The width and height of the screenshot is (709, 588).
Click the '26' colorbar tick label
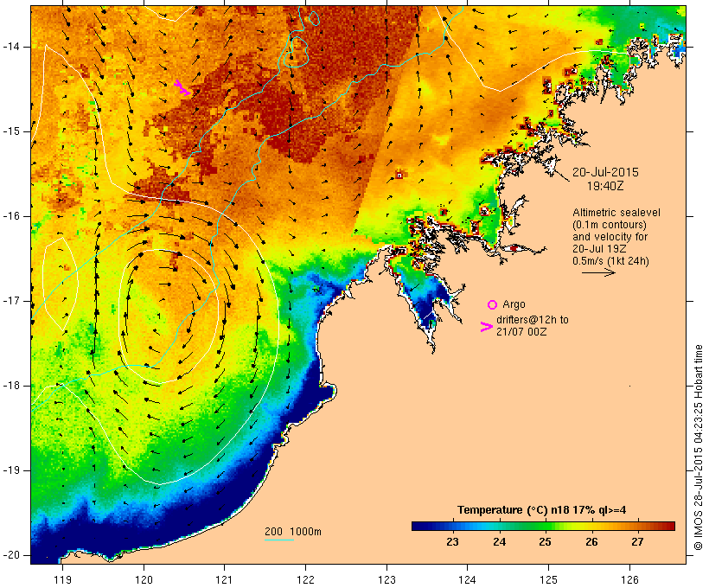click(x=591, y=542)
